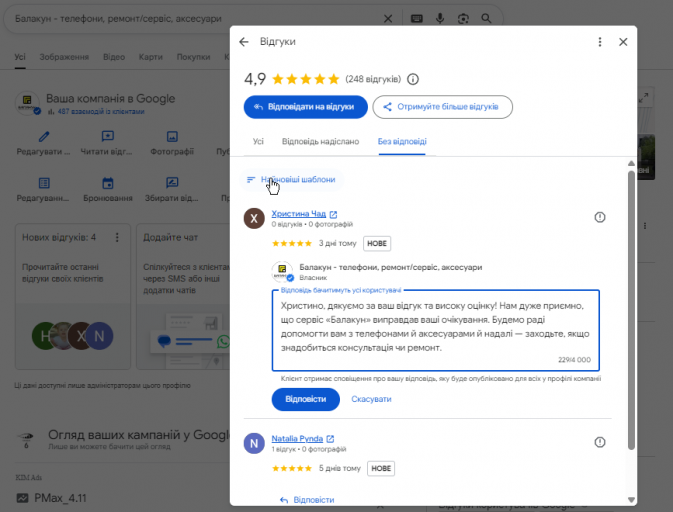673x512 pixels.
Task: Go back using the Відгуки back arrow
Action: point(244,42)
